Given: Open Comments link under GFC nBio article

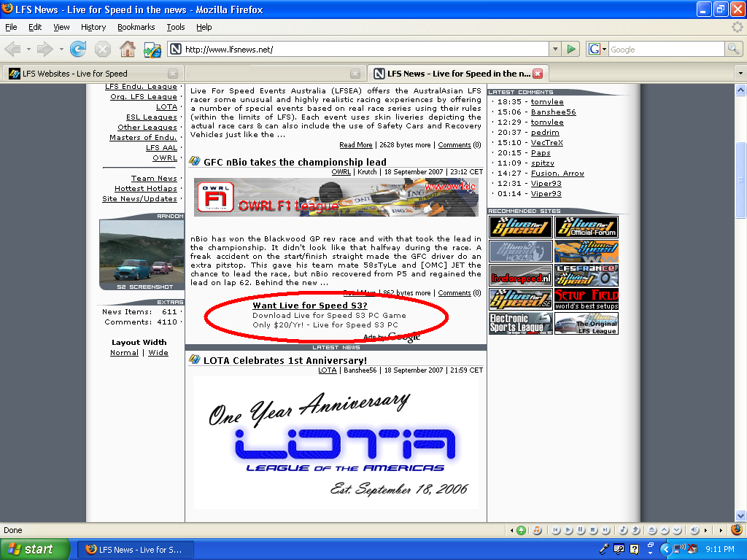Looking at the screenshot, I should pos(454,293).
